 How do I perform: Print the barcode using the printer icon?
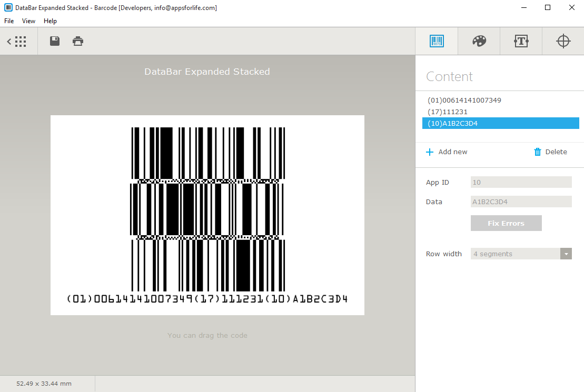click(78, 41)
